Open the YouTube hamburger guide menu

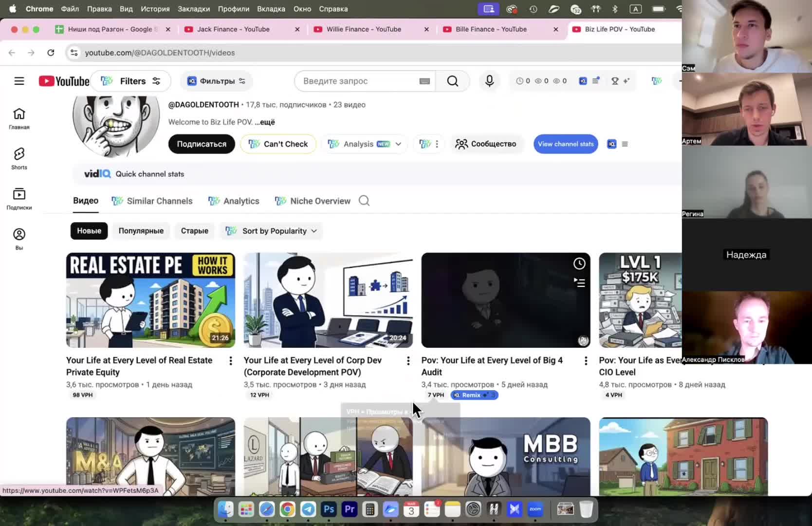[x=19, y=81]
